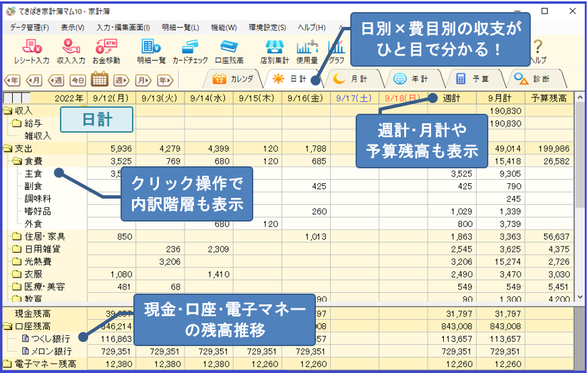The height and width of the screenshot is (373, 588).
Task: Launch the カードチェック card check tool
Action: click(190, 51)
